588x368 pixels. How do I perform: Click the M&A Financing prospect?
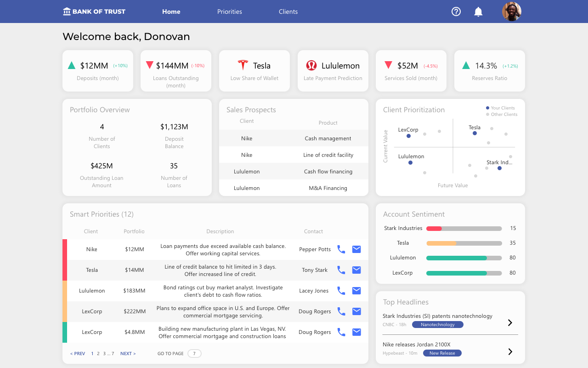point(294,188)
